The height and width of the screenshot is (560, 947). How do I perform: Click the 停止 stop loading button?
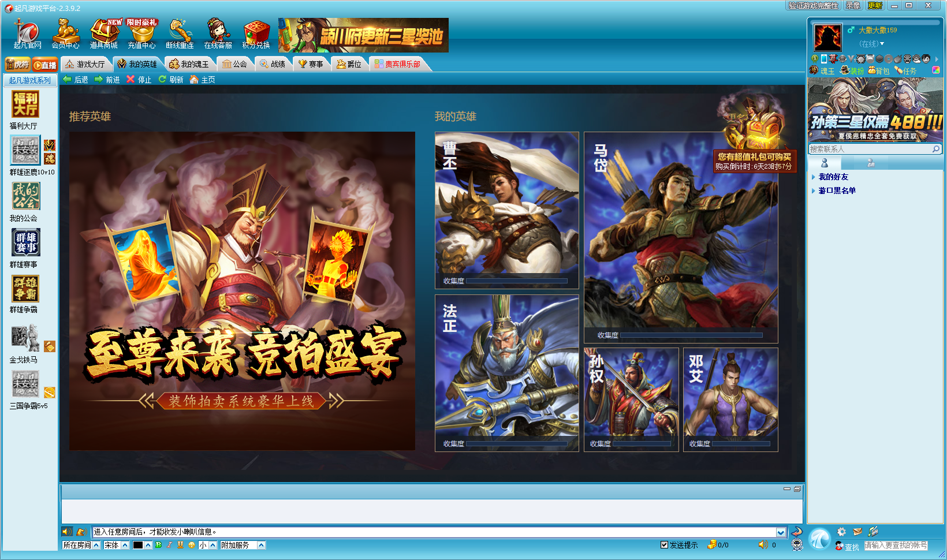139,80
